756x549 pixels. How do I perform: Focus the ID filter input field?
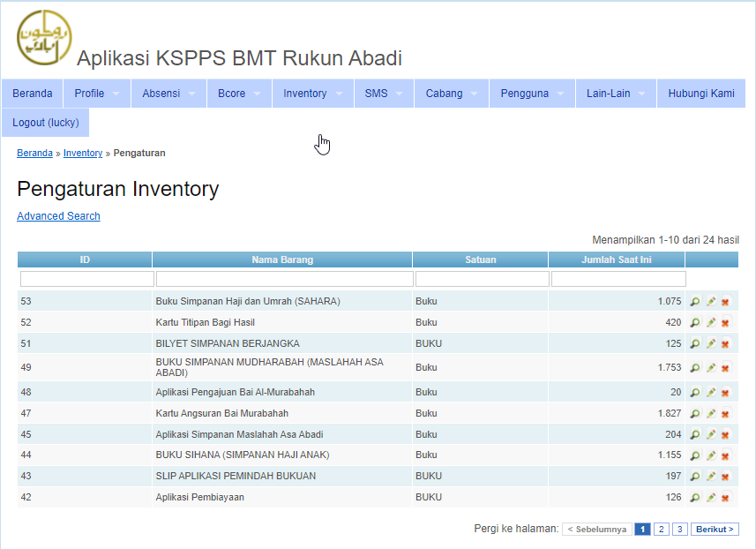[x=87, y=279]
